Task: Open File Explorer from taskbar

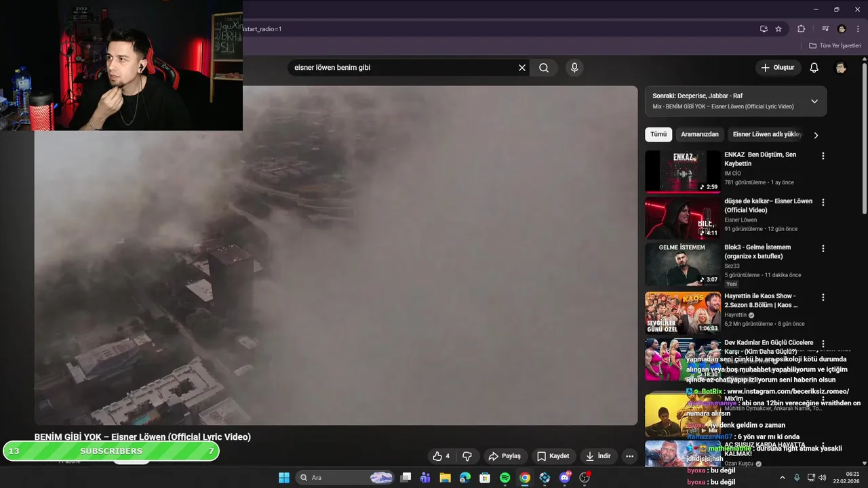Action: pyautogui.click(x=445, y=478)
